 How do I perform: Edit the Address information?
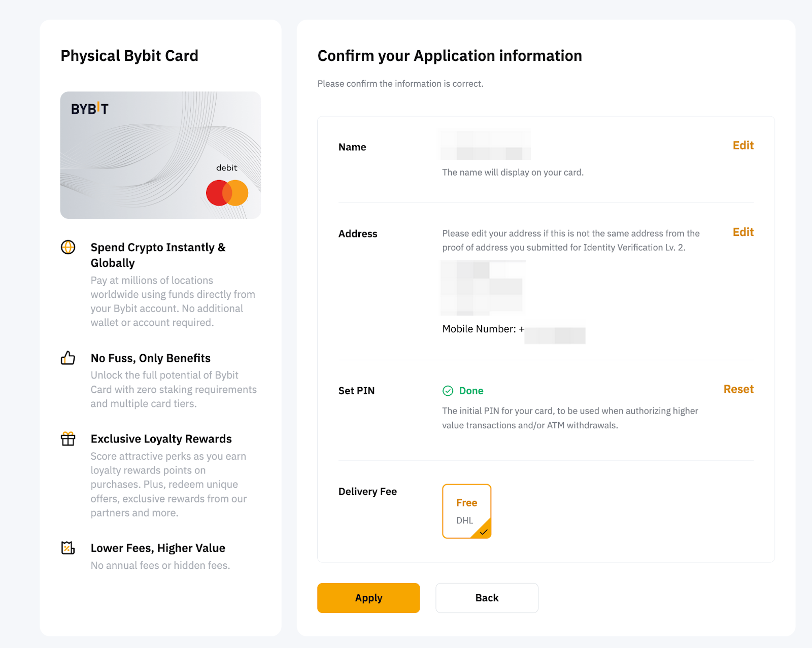pyautogui.click(x=743, y=232)
